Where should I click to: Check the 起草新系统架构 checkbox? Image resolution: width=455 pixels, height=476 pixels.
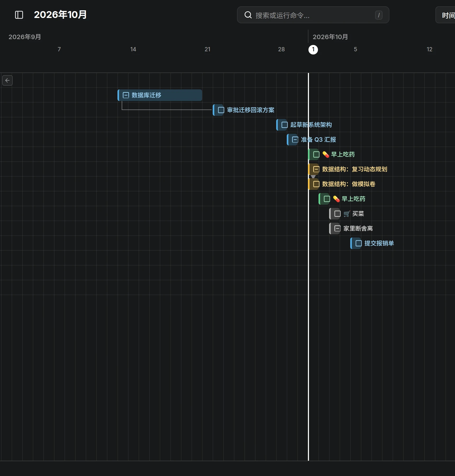(285, 125)
